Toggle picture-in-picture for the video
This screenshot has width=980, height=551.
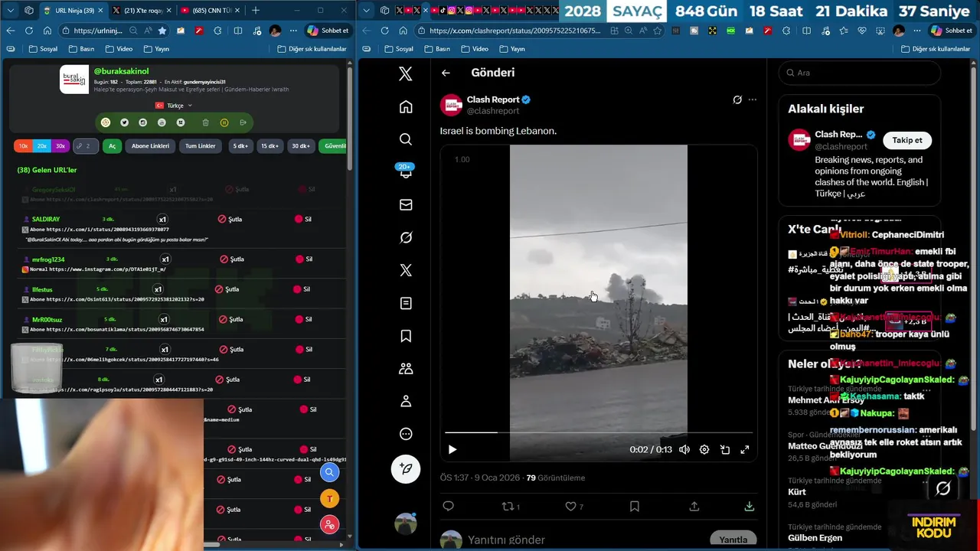pyautogui.click(x=724, y=450)
